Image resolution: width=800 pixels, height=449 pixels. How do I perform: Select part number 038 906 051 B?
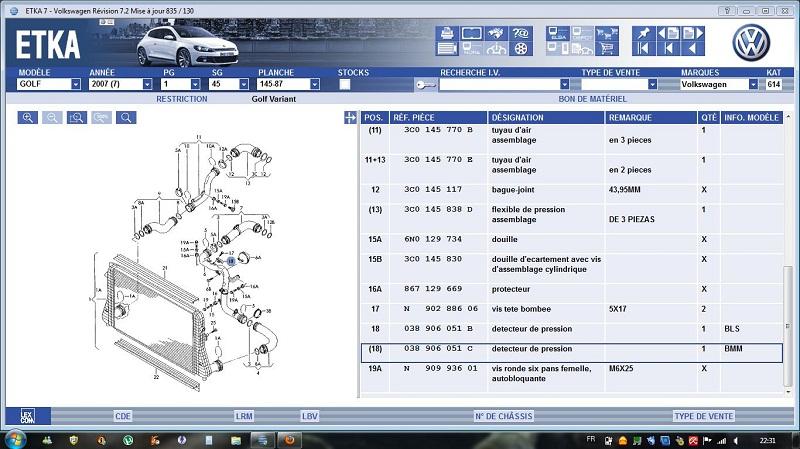(x=438, y=329)
